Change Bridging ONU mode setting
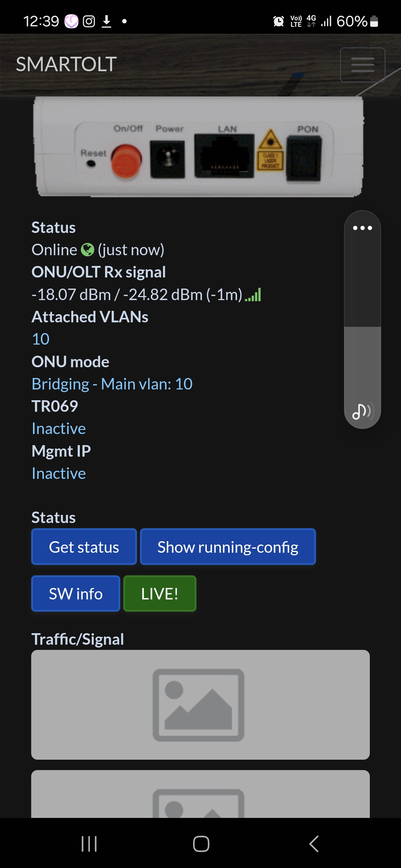The width and height of the screenshot is (401, 868). point(112,384)
